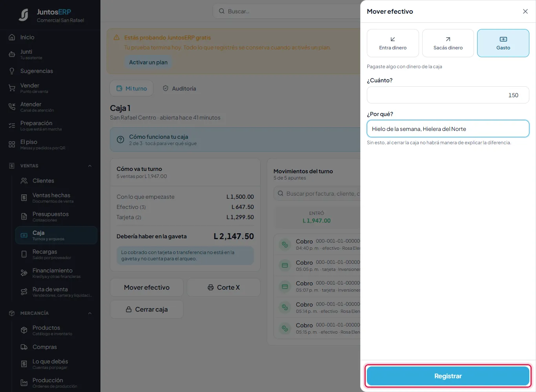
Task: Open Compras in the sidebar
Action: pyautogui.click(x=56, y=347)
